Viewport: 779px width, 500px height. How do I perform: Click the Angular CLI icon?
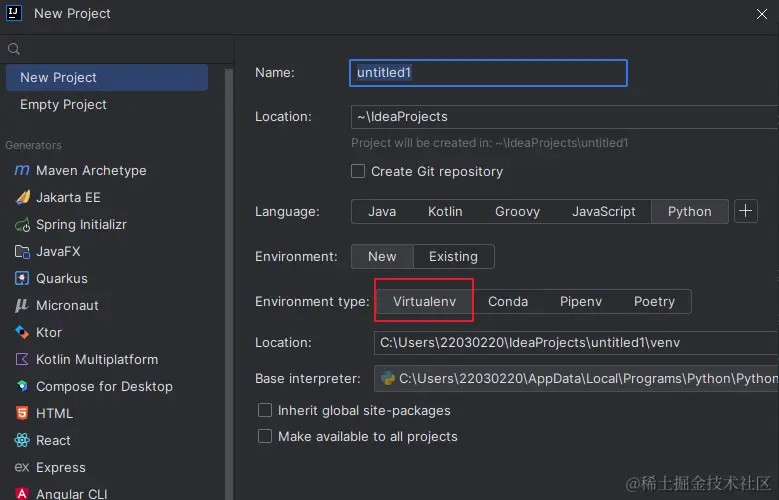(x=22, y=493)
